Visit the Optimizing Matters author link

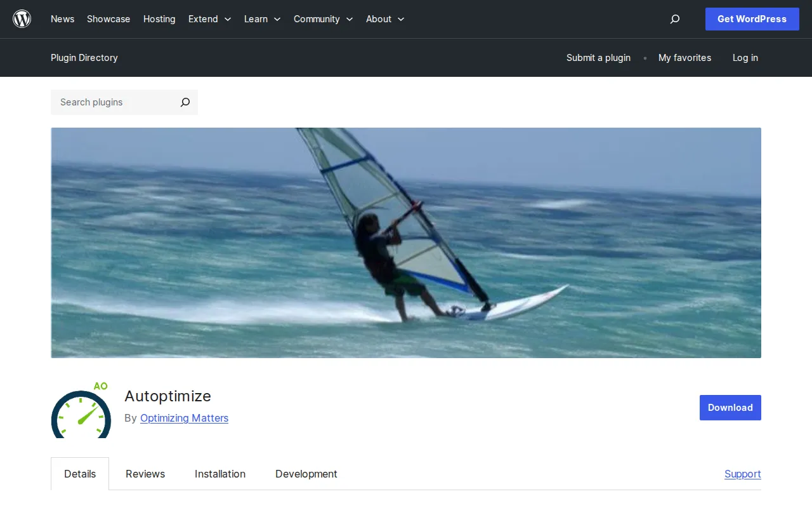[184, 418]
